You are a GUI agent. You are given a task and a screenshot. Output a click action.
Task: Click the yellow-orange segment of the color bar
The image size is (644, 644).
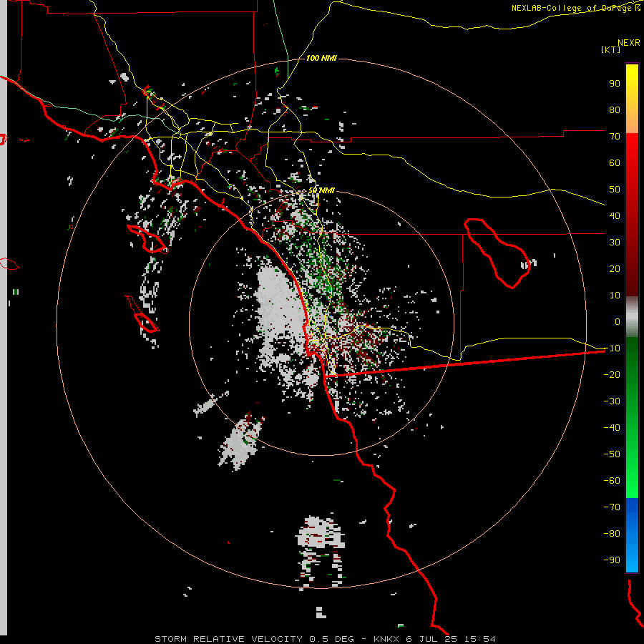(x=632, y=99)
